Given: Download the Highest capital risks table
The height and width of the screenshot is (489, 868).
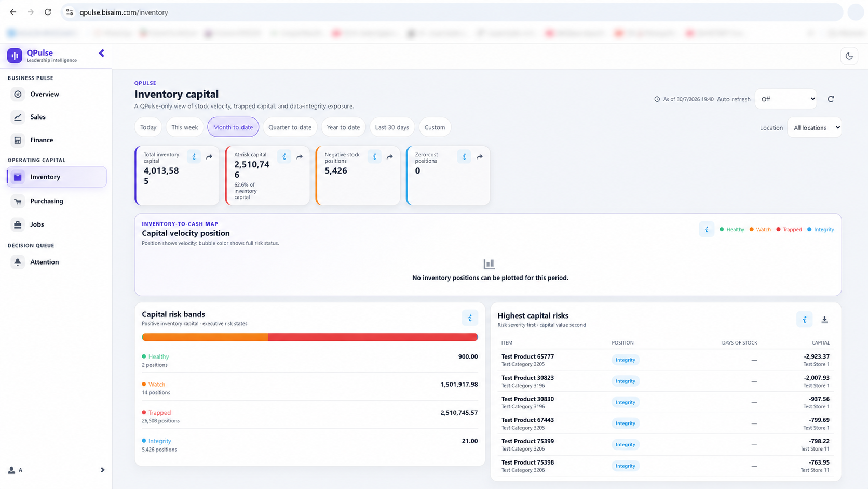Looking at the screenshot, I should point(824,320).
